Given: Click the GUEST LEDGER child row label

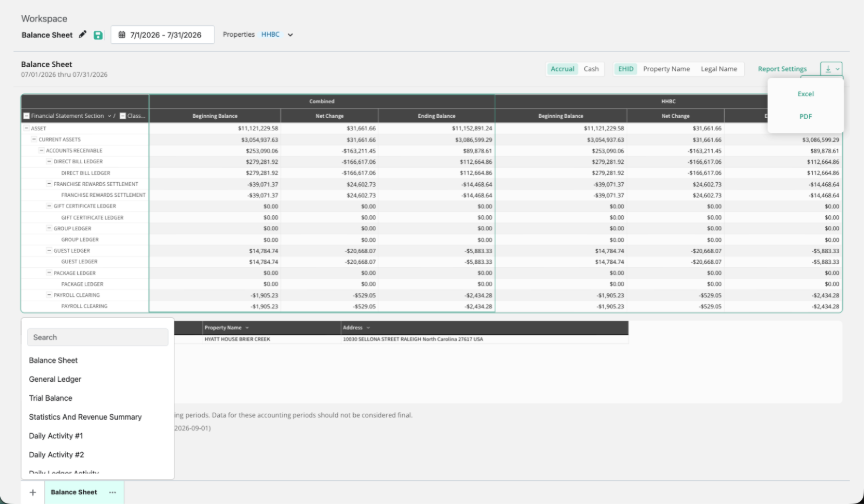Looking at the screenshot, I should [79, 262].
